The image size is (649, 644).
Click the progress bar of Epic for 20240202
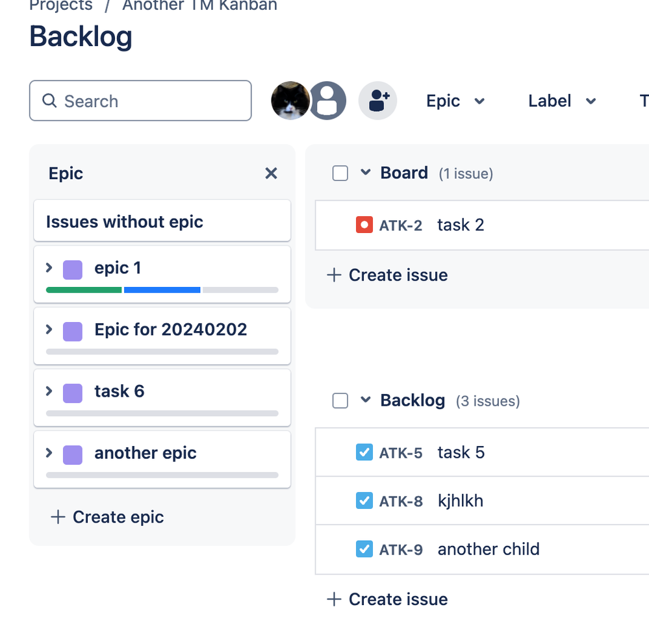coord(162,352)
